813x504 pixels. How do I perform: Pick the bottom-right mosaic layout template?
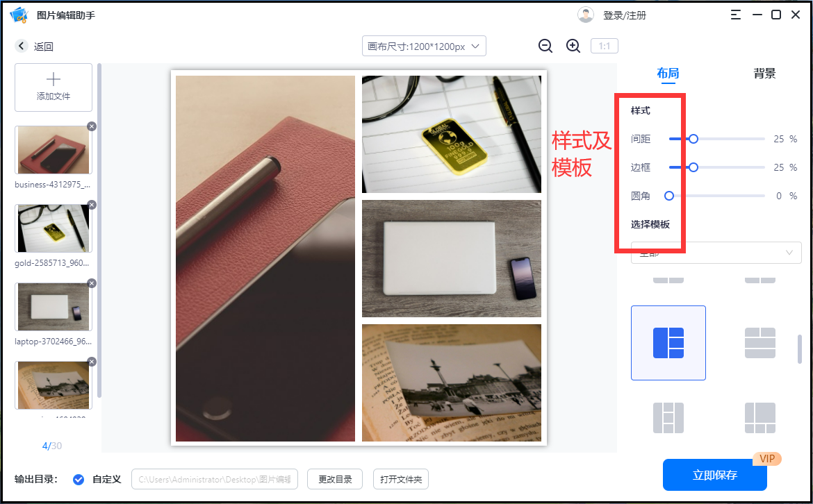click(x=759, y=418)
